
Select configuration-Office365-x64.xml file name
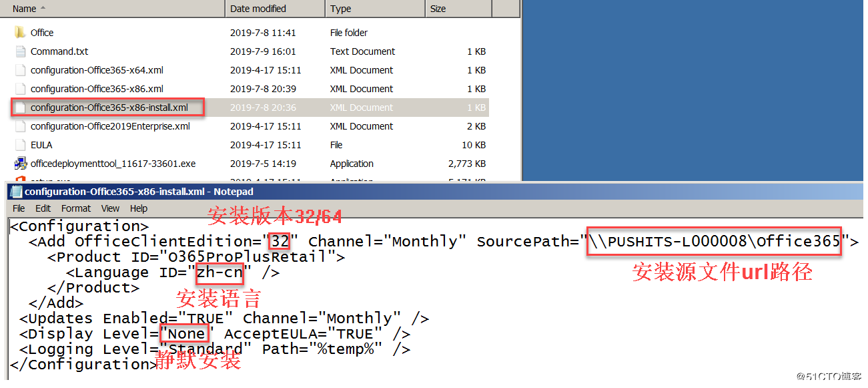[97, 70]
